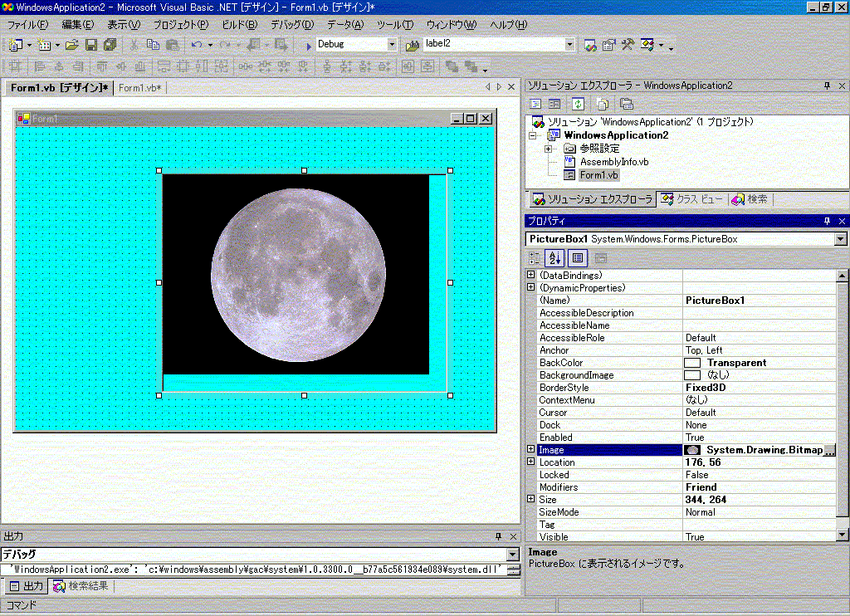Expand the Image property node
The height and width of the screenshot is (616, 850).
(x=531, y=449)
